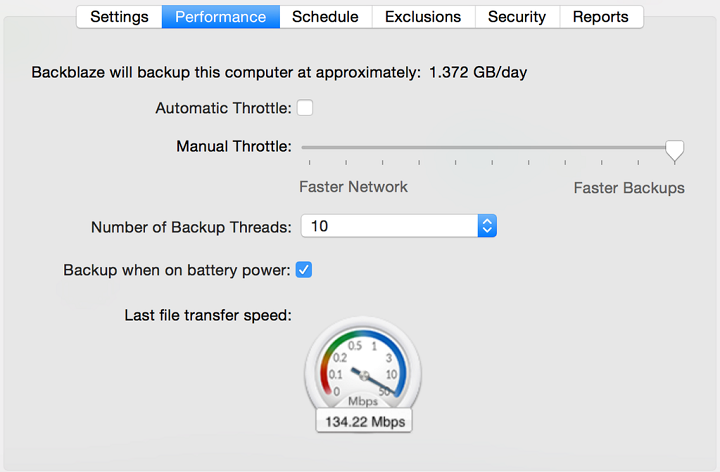Click the Number of Backup Threads label
Viewport: 720px width, 472px height.
point(191,227)
